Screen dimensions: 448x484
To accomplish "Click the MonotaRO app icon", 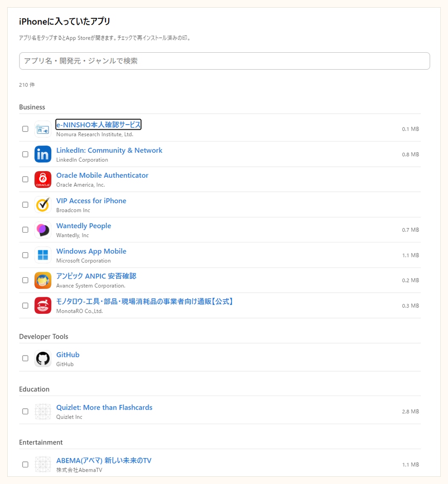I will 43,306.
